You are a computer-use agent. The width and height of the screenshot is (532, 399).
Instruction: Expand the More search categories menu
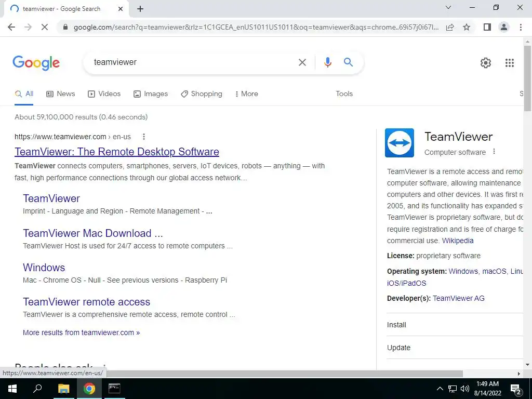246,94
